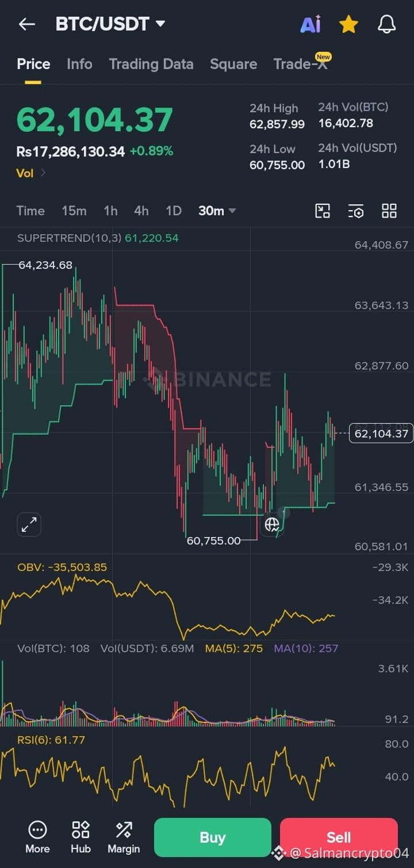Tap the green Buy button
Screen dimensions: 414x868
[212, 837]
